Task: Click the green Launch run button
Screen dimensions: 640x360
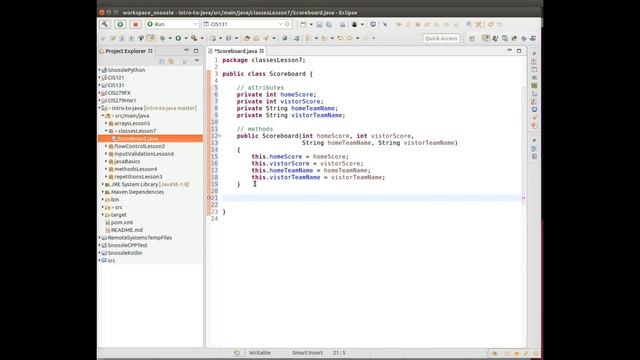Action: [120, 24]
